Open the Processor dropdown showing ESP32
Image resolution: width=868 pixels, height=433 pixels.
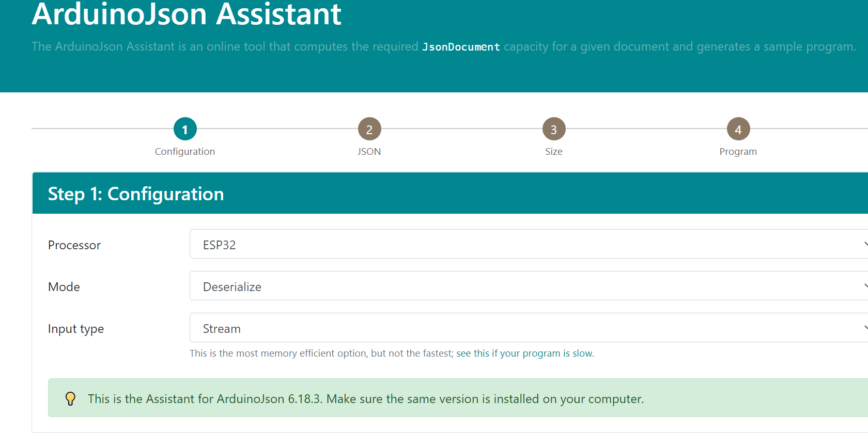tap(529, 244)
